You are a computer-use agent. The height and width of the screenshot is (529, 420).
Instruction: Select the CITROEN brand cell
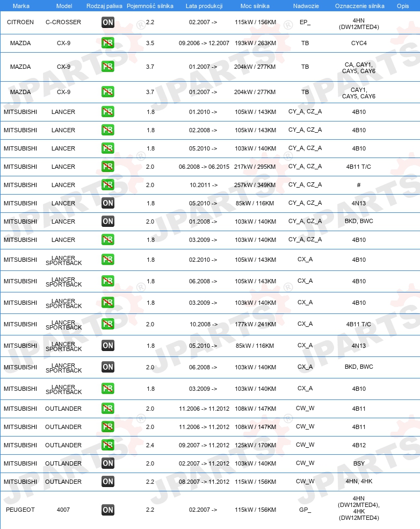[x=20, y=22]
